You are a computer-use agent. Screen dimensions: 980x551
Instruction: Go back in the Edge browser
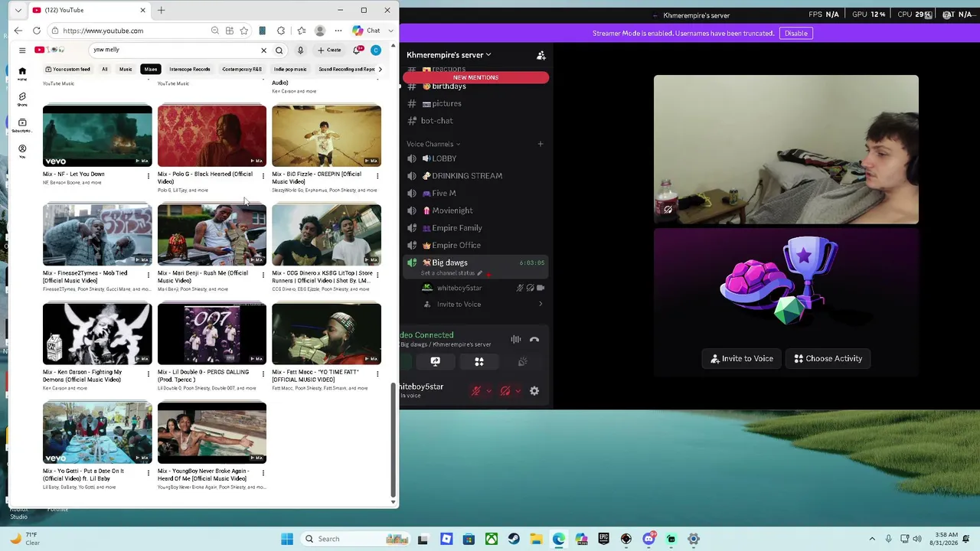(18, 31)
